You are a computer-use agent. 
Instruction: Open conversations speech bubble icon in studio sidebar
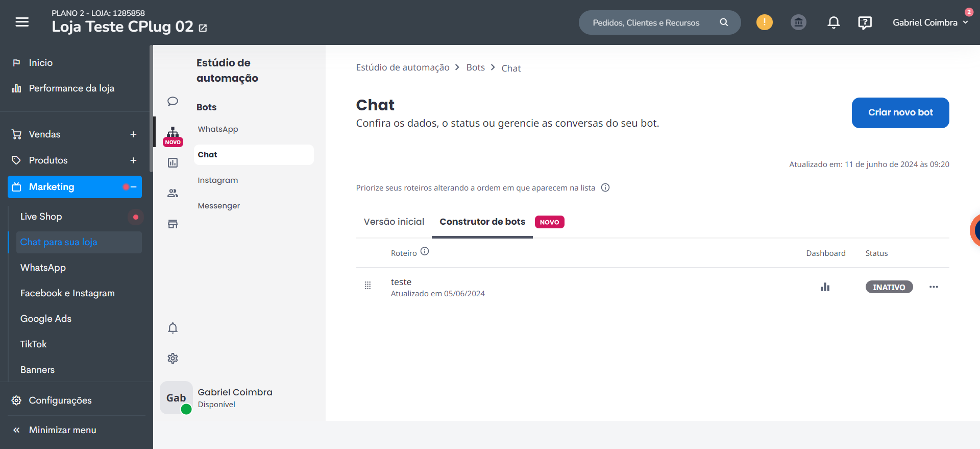pyautogui.click(x=173, y=101)
